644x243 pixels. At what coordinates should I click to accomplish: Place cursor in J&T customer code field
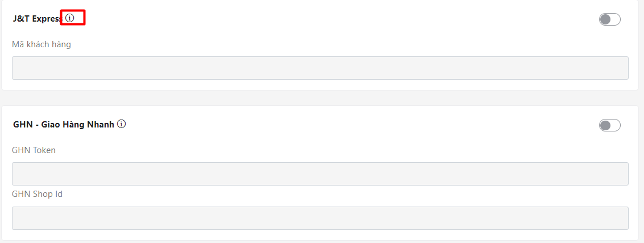[x=320, y=68]
